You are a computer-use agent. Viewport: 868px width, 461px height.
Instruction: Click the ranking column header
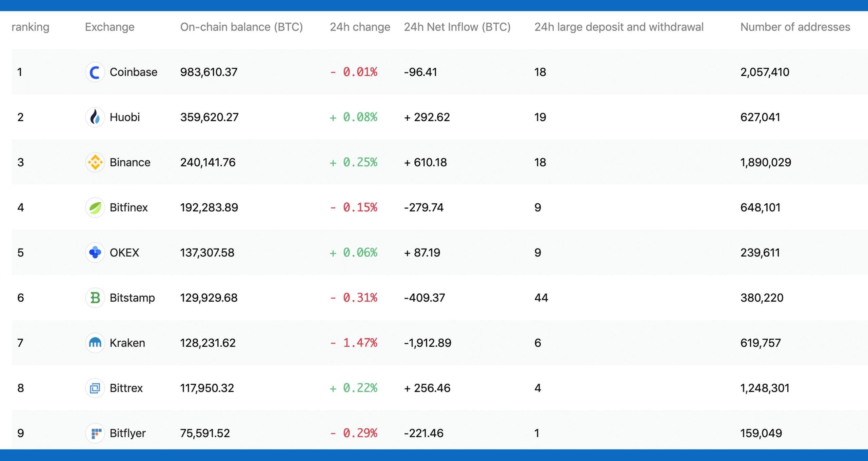[30, 27]
